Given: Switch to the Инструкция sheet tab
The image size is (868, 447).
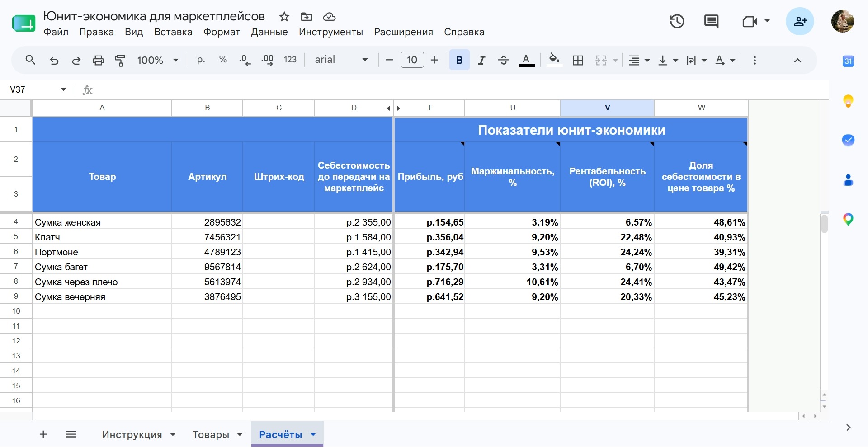Looking at the screenshot, I should 132,434.
